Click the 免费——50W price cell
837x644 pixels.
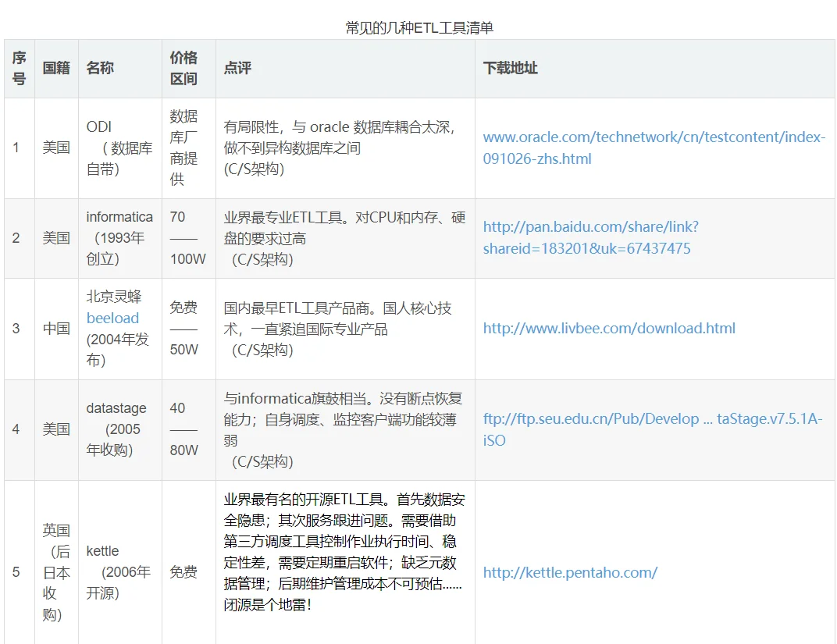(189, 329)
